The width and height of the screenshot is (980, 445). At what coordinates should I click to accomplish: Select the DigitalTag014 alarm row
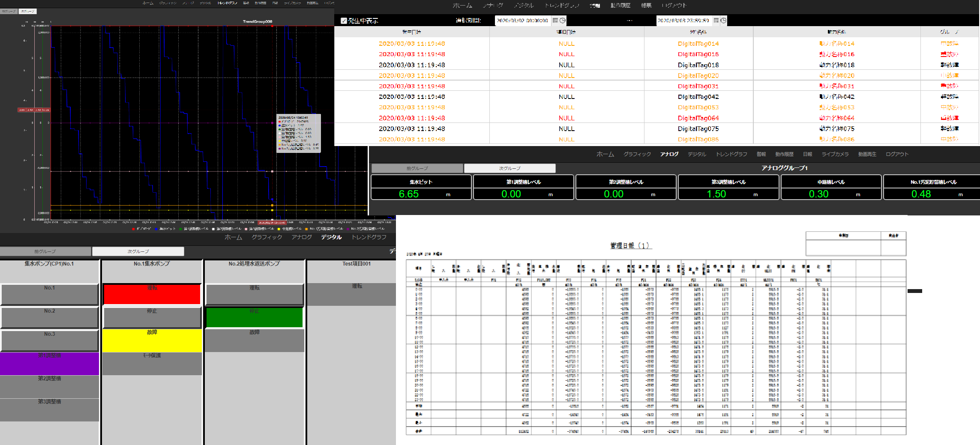(x=657, y=44)
